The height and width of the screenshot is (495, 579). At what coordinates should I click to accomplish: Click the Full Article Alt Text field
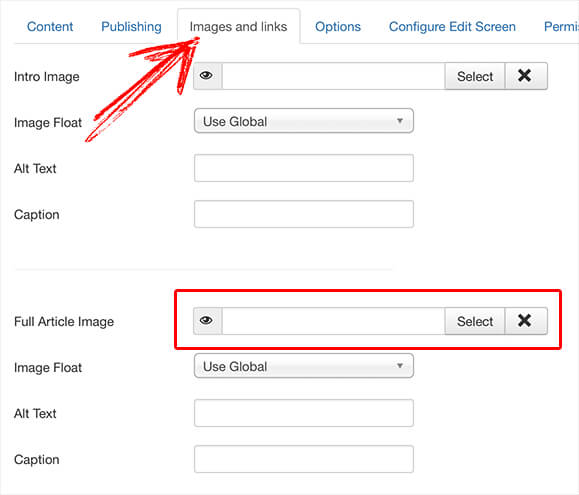coord(304,413)
